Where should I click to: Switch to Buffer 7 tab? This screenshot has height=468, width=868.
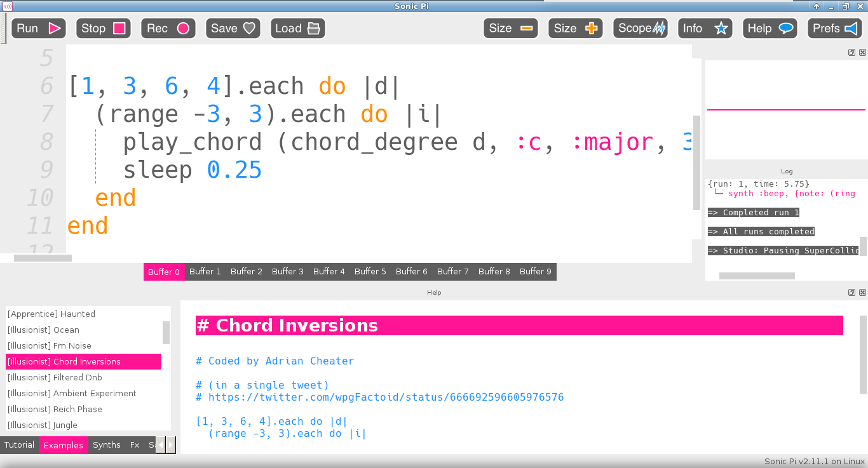(x=453, y=272)
